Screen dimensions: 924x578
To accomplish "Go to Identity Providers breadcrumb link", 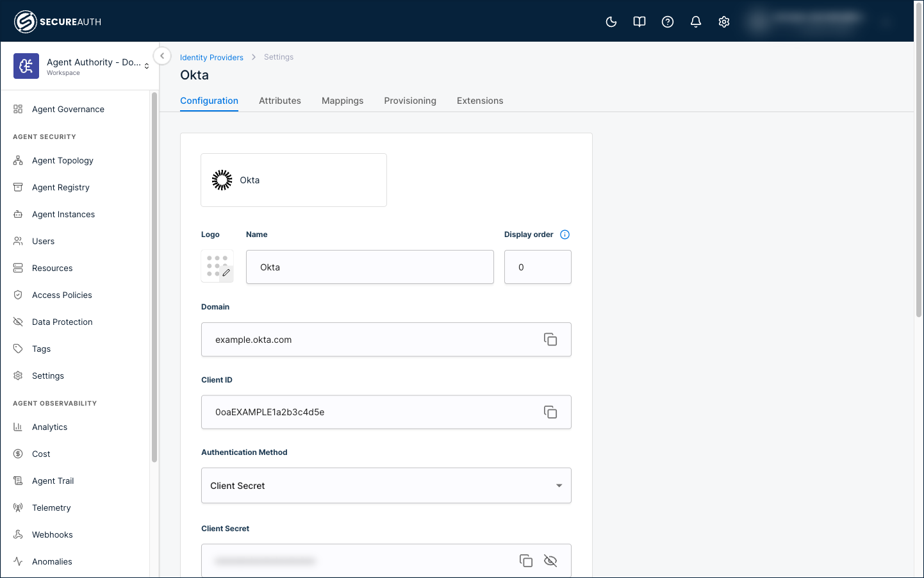I will click(x=211, y=57).
